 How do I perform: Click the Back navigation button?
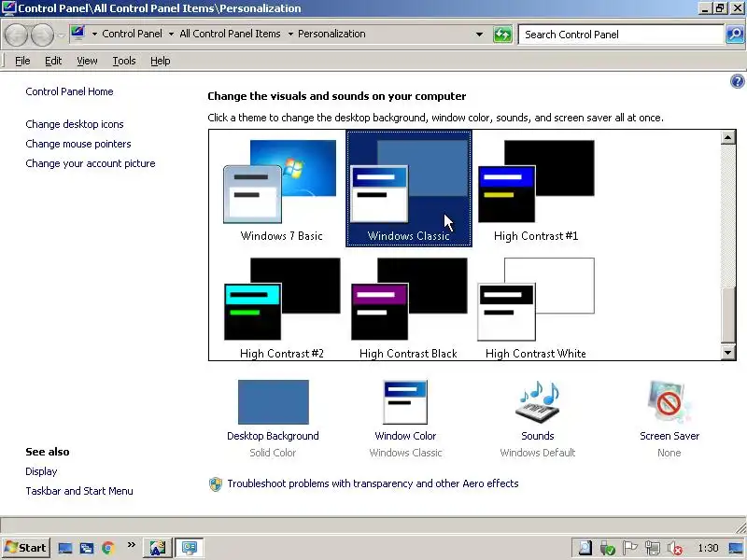click(17, 35)
